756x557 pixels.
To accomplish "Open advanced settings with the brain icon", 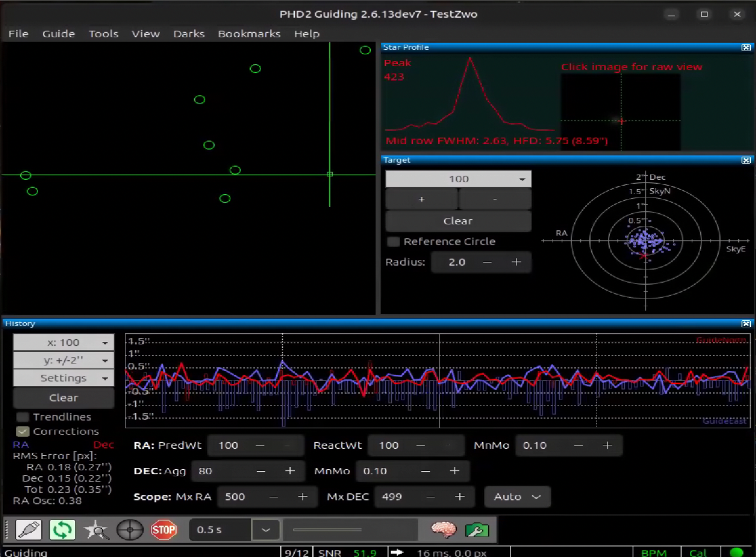I will 443,530.
